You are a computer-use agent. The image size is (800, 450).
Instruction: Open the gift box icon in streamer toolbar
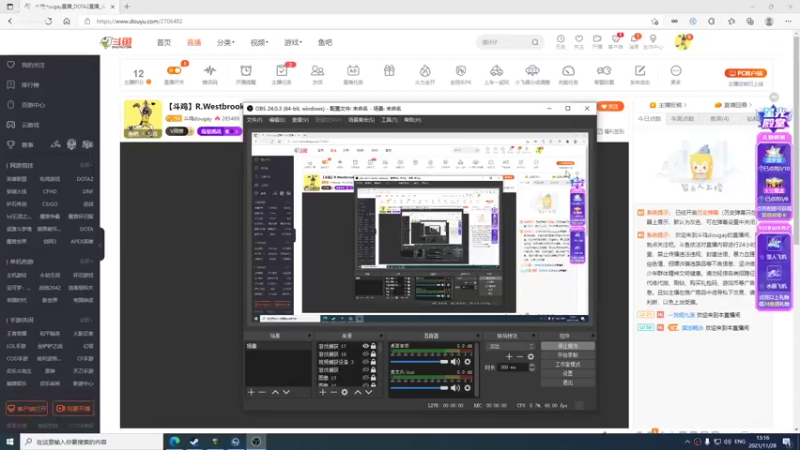[x=389, y=70]
